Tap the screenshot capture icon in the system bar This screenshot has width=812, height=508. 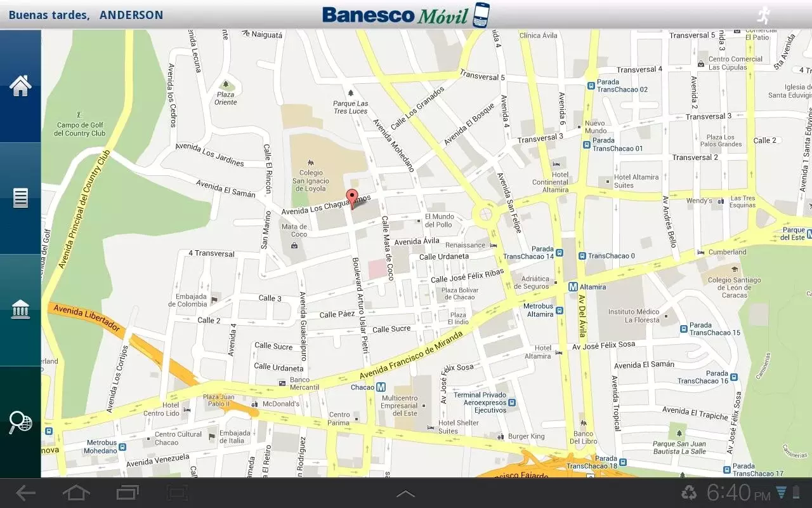[x=178, y=493]
